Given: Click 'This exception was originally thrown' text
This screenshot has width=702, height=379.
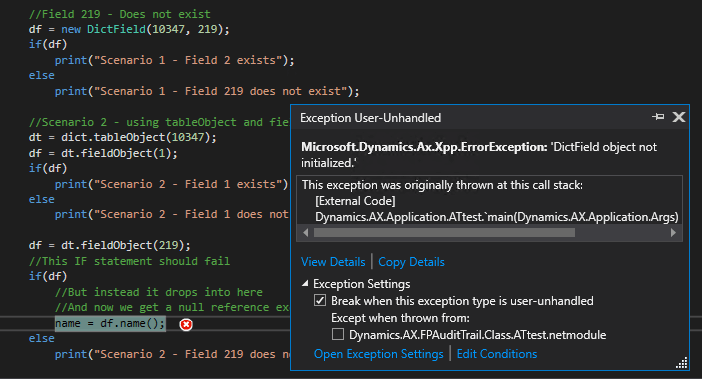Looking at the screenshot, I should click(x=442, y=185).
